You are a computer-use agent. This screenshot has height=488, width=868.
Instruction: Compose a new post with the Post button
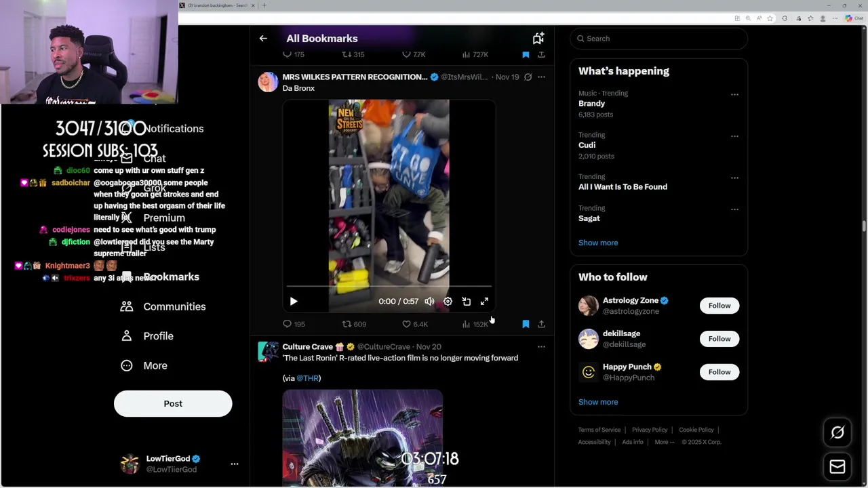click(173, 403)
